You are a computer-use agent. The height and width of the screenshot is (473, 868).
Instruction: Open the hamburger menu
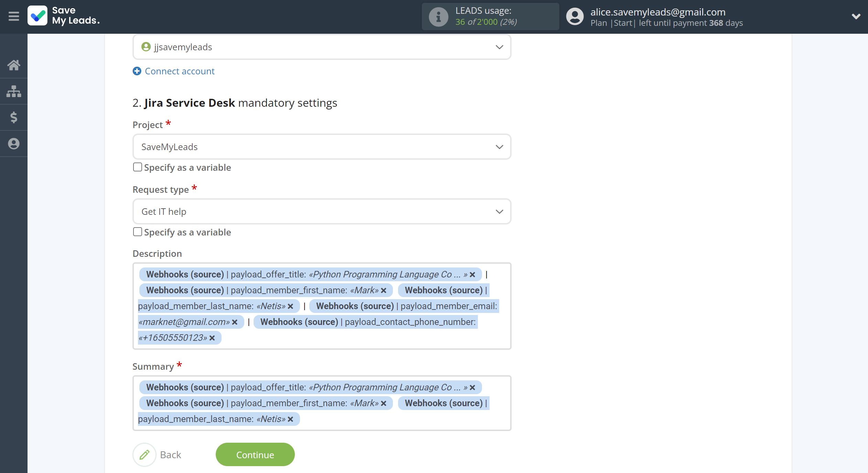[x=14, y=16]
